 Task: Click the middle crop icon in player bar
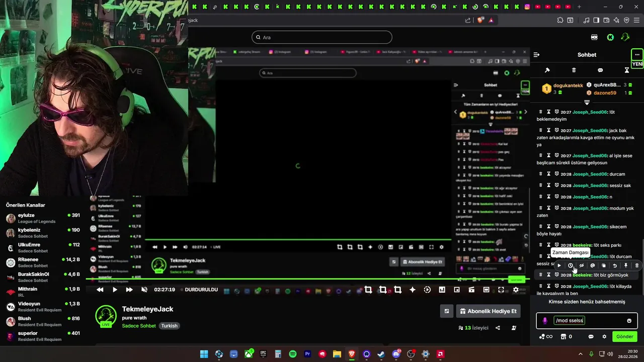pyautogui.click(x=383, y=290)
